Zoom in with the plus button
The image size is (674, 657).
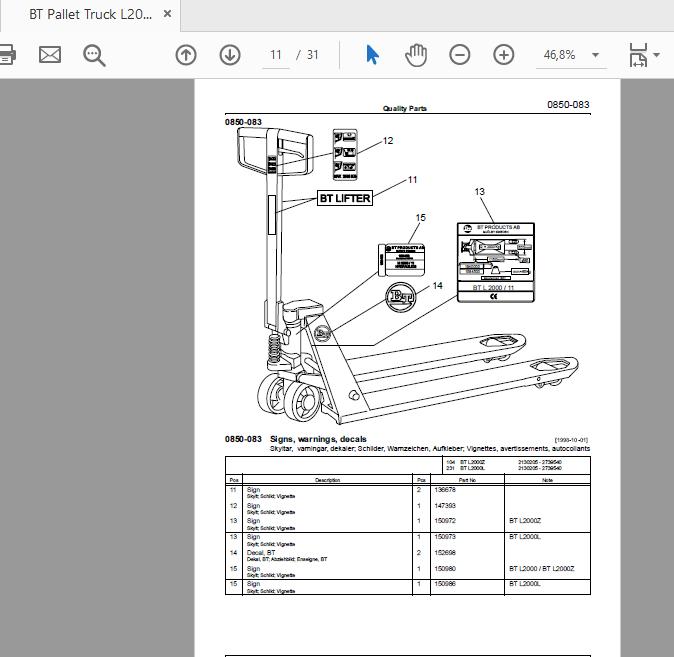[x=504, y=55]
